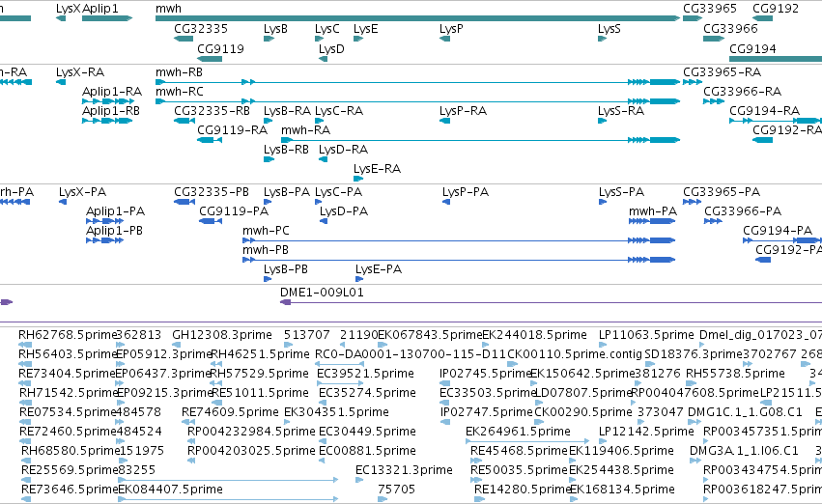Select EST EC13321.3prime
This screenshot has height=504, width=822.
359,480
